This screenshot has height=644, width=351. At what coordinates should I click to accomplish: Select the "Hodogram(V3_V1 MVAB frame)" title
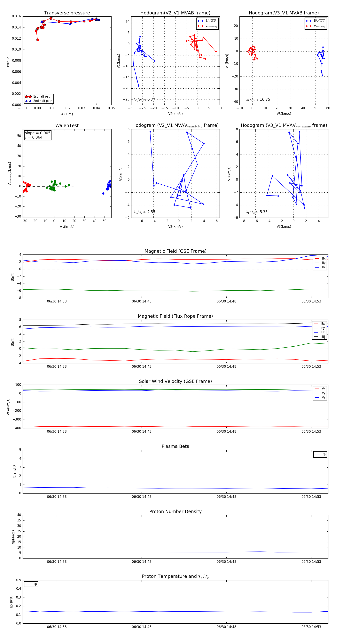284,13
